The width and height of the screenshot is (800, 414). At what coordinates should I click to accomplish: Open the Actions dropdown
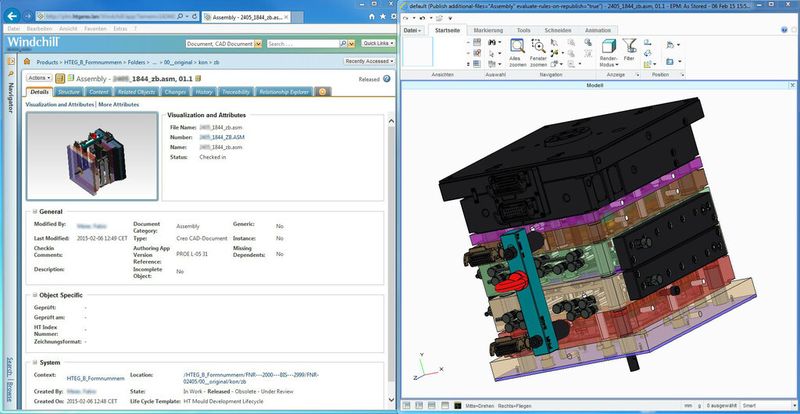point(40,77)
